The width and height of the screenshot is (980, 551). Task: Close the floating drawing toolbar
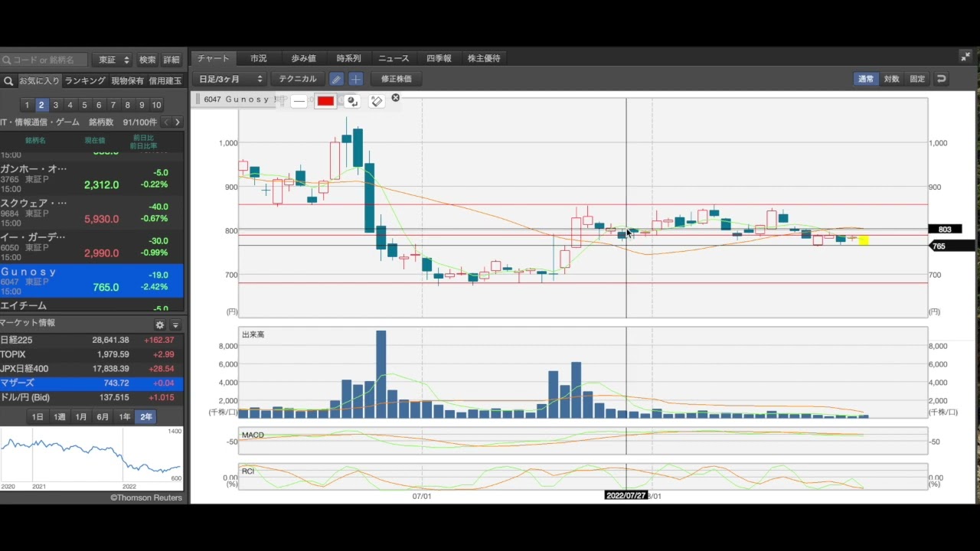pos(395,98)
